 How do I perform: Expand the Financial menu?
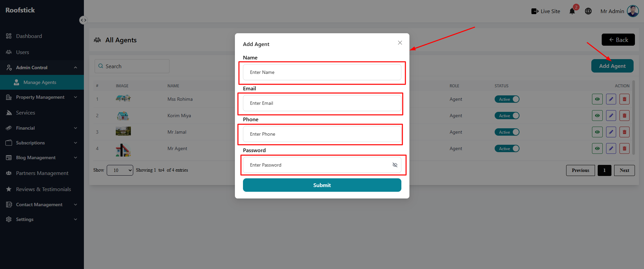(42, 128)
